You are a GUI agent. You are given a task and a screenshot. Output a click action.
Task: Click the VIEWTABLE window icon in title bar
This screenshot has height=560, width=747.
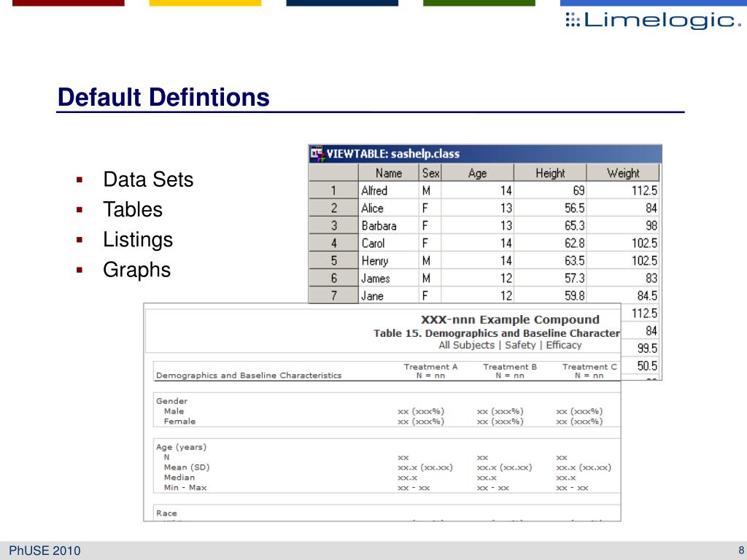(317, 154)
